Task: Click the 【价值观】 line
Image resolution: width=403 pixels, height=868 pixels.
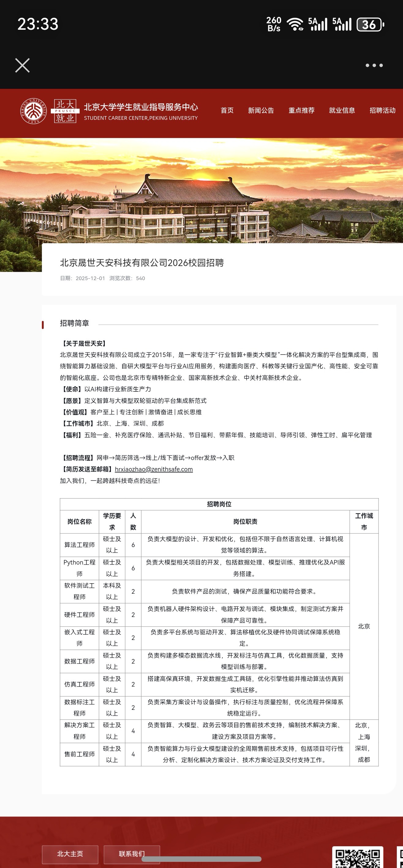Action: tap(131, 412)
